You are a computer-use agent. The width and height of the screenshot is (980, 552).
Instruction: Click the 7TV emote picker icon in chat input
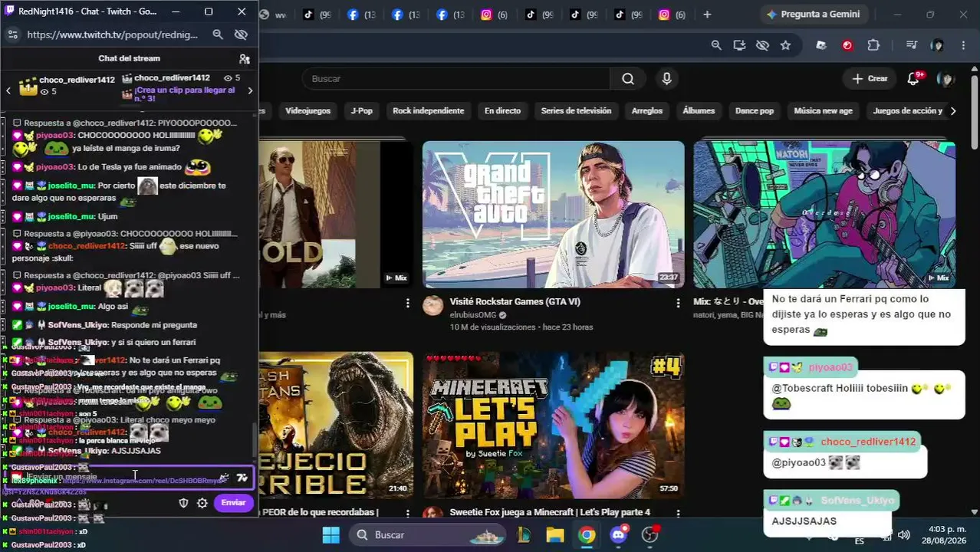(x=242, y=477)
